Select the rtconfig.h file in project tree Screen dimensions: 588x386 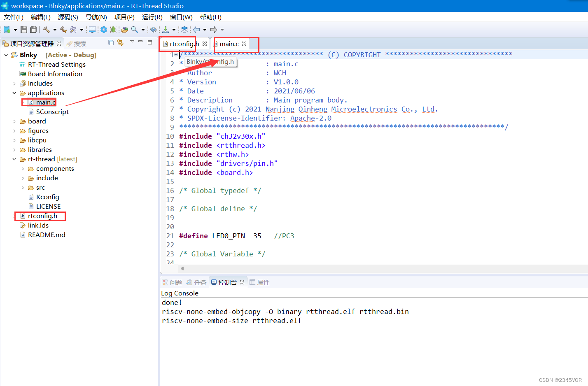[x=43, y=216]
